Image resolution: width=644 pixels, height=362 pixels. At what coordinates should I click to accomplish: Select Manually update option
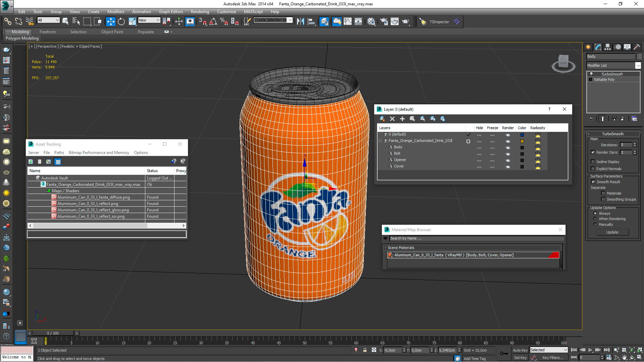(595, 224)
